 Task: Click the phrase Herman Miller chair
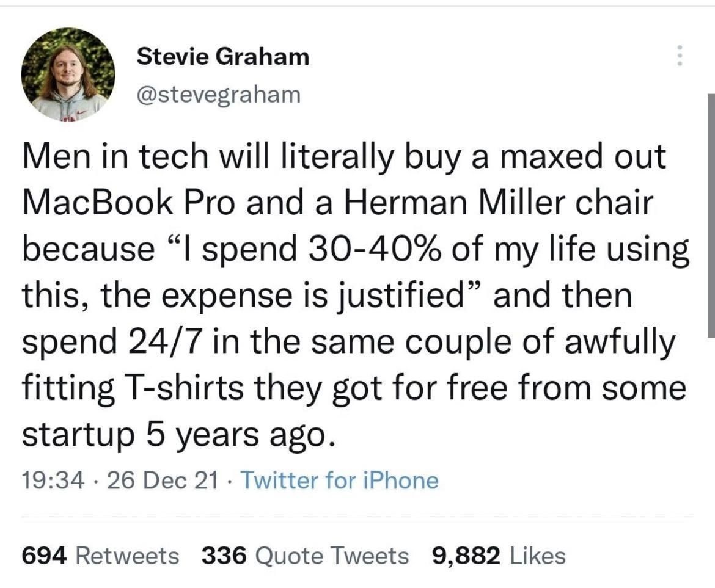pos(499,203)
